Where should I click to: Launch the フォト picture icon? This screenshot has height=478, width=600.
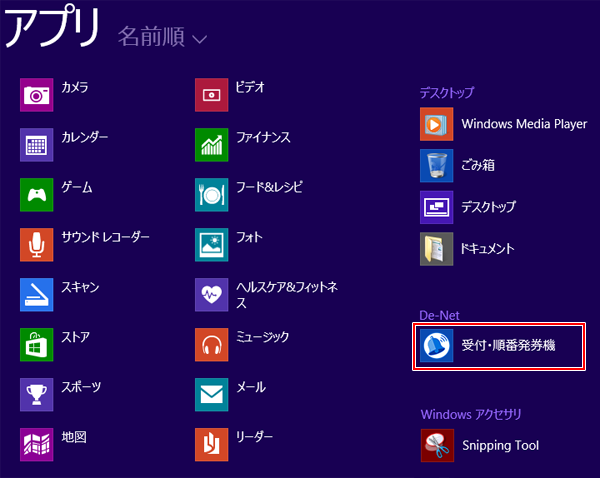point(212,245)
